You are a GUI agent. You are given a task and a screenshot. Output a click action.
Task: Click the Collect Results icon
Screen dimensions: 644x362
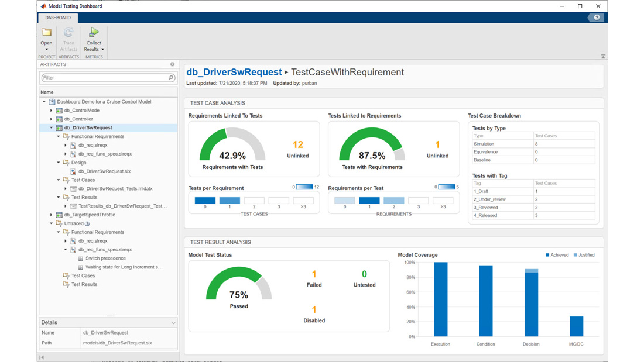click(94, 33)
